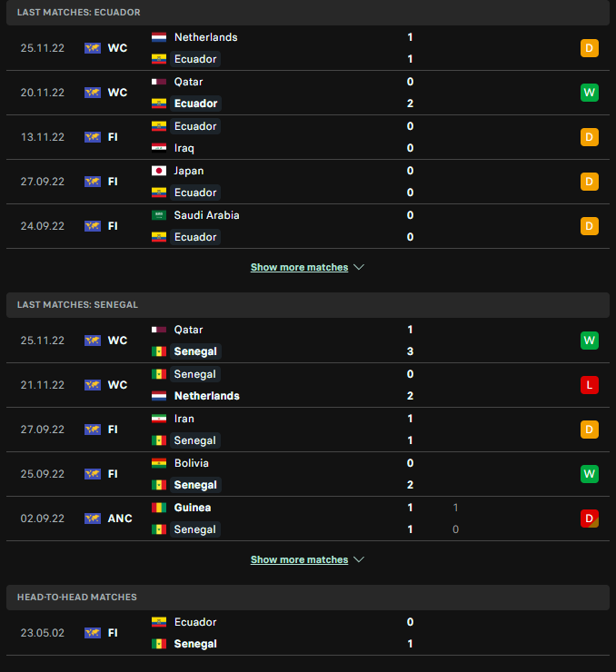Screen dimensions: 616x672
Task: Select the Head-to-Head Matches header
Action: (308, 598)
